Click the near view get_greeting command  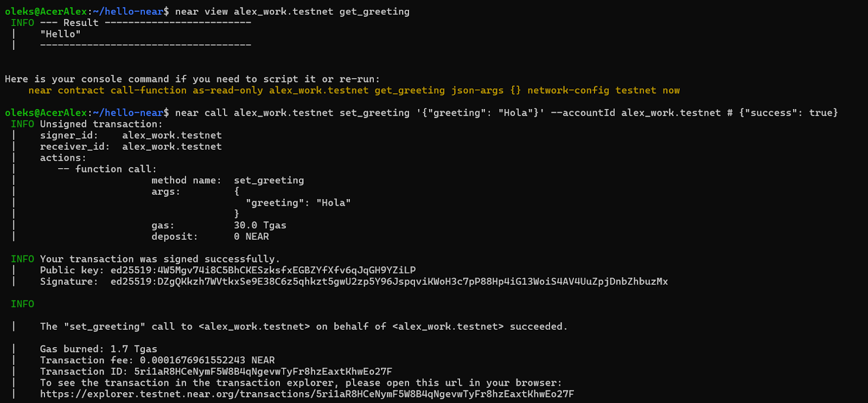(x=292, y=11)
